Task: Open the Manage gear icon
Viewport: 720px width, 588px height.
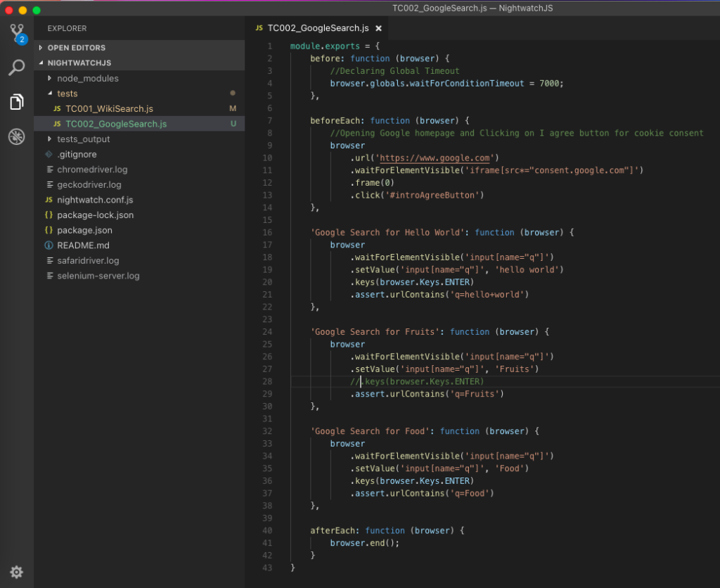Action: (17, 572)
